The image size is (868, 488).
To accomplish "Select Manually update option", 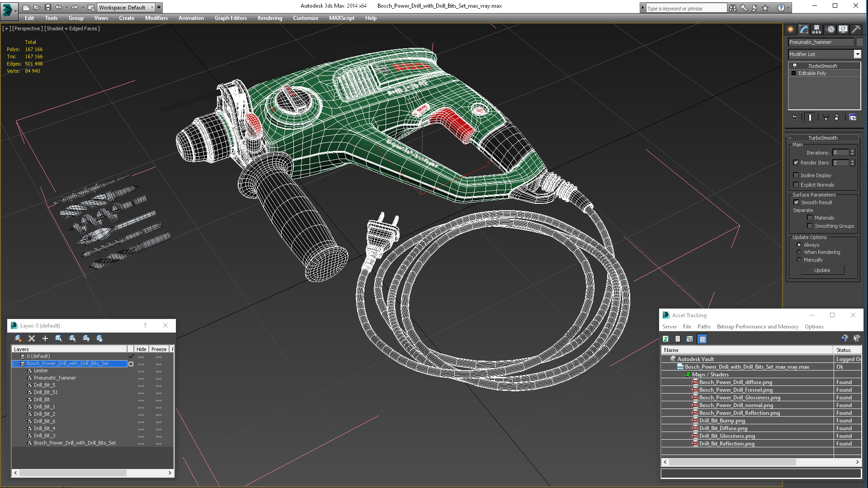I will pyautogui.click(x=799, y=260).
